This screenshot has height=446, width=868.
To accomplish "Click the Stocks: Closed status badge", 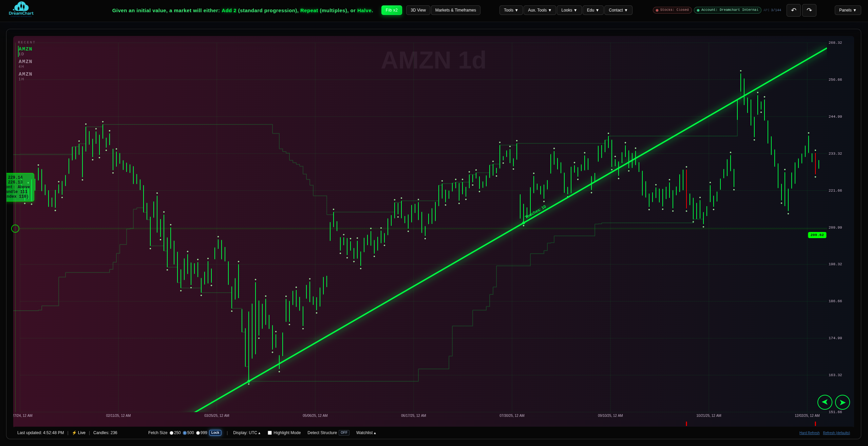I will point(672,10).
